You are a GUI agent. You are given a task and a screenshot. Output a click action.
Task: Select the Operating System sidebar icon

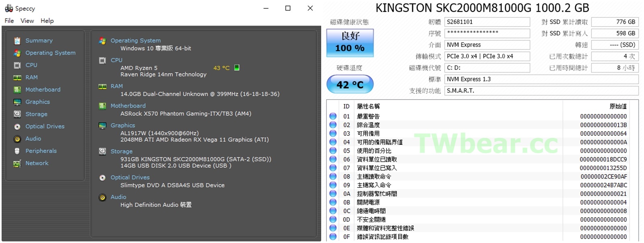point(17,53)
